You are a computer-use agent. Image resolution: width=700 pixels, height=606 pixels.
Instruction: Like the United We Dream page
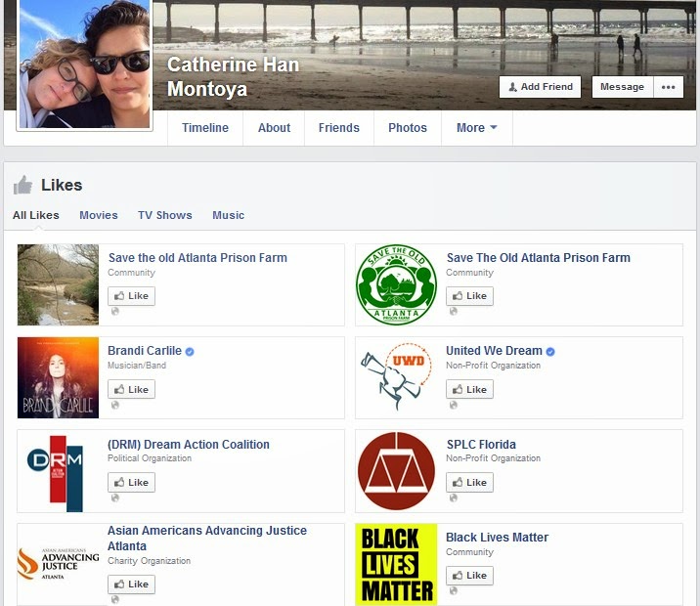[469, 389]
